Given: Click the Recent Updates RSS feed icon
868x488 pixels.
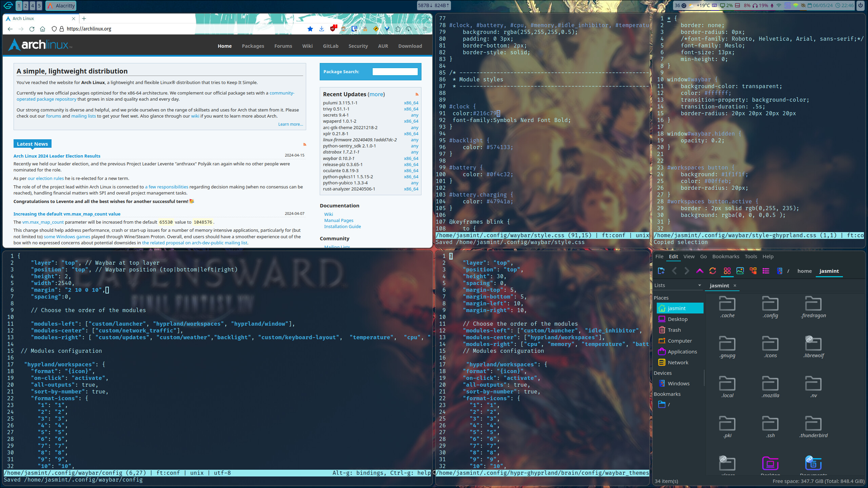Looking at the screenshot, I should [x=417, y=94].
